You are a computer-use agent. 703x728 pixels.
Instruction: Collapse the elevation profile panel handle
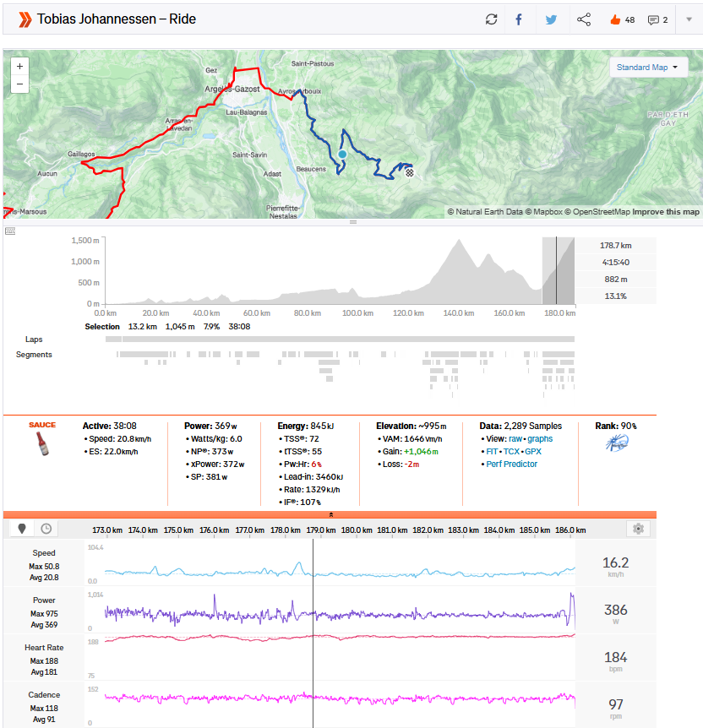click(x=352, y=221)
